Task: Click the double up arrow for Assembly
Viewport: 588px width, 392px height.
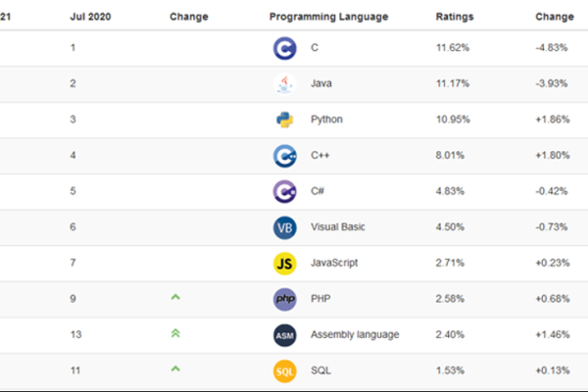Action: point(175,333)
